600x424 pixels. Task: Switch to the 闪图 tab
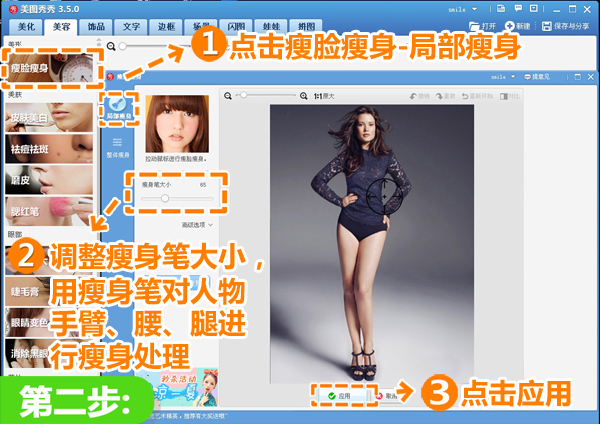pos(236,27)
